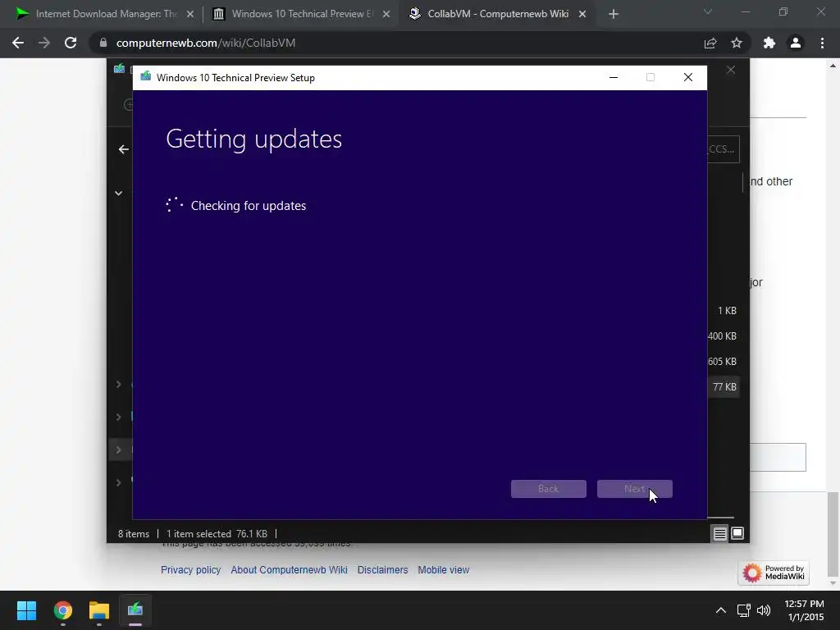The height and width of the screenshot is (630, 840).
Task: Click the Powered by MediaWiki badge
Action: pyautogui.click(x=774, y=573)
